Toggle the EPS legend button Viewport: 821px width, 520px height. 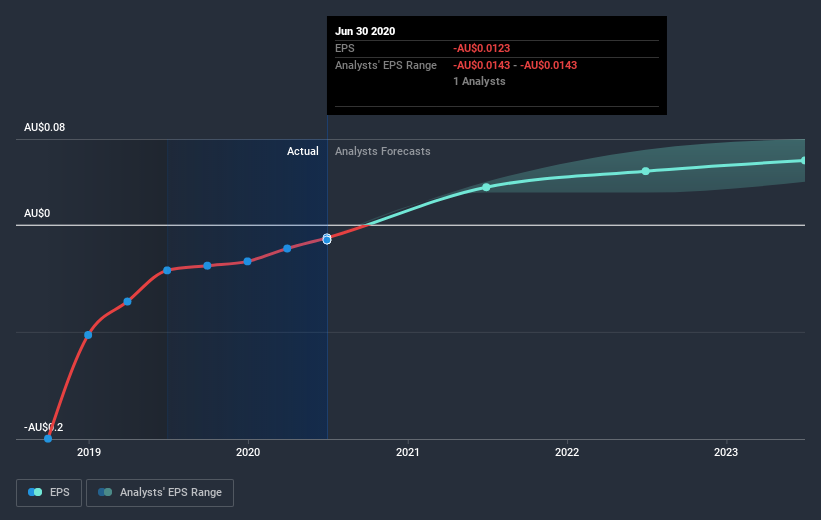point(49,492)
